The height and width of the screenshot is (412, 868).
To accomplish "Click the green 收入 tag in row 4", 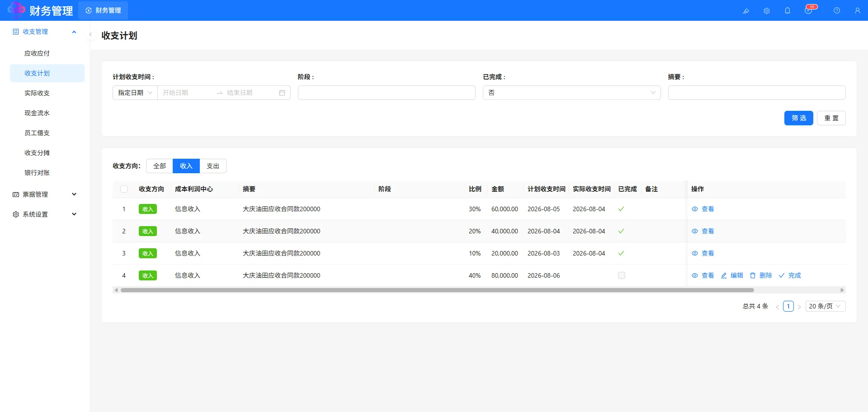I will tap(148, 275).
